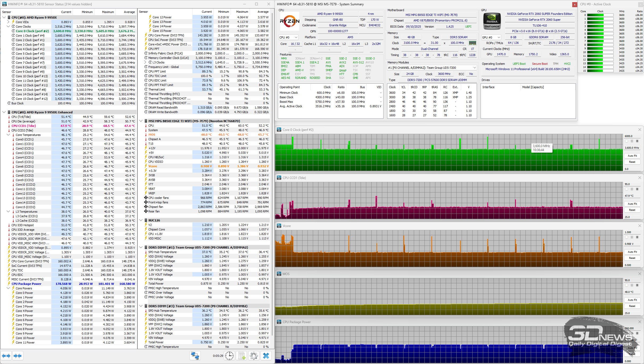Screen dimensions: 644x364
Task: Open the CPU #0 selector dropdown
Action: click(x=288, y=37)
